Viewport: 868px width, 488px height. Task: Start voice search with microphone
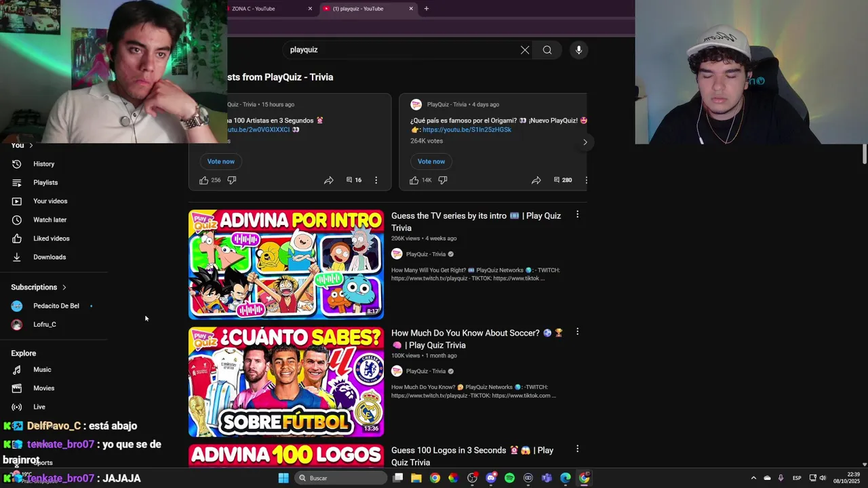click(578, 49)
